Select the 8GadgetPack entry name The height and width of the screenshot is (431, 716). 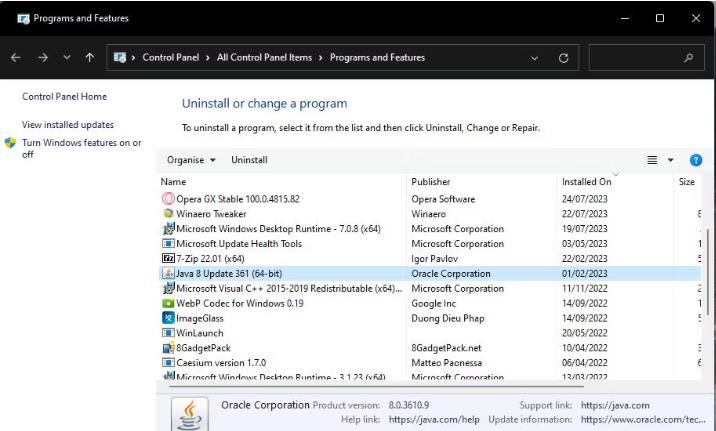click(x=203, y=348)
